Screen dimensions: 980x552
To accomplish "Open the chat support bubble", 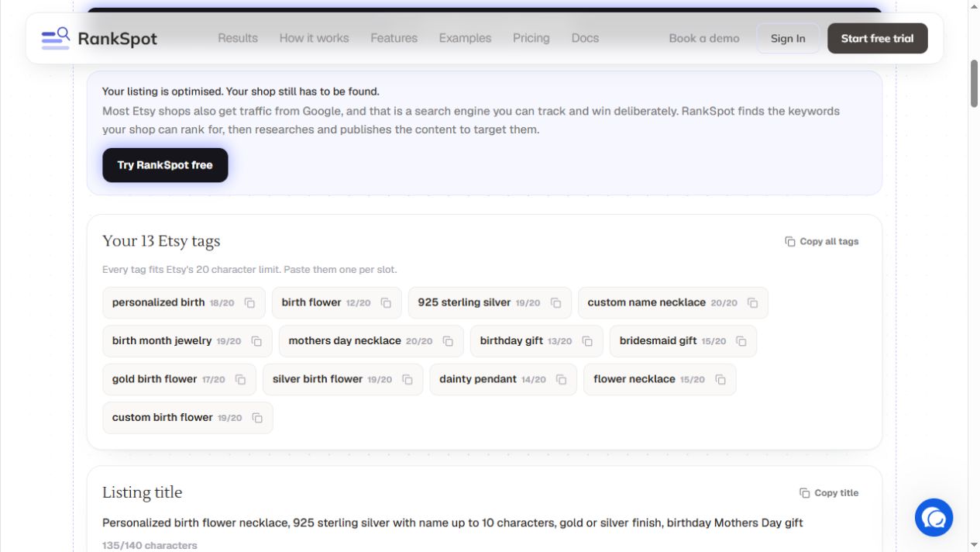I will pyautogui.click(x=934, y=517).
